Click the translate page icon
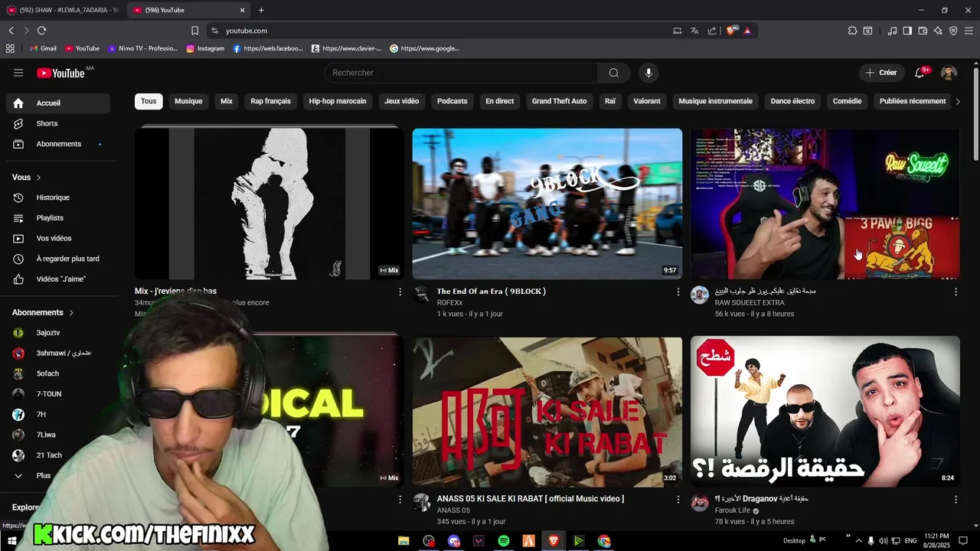 click(694, 31)
